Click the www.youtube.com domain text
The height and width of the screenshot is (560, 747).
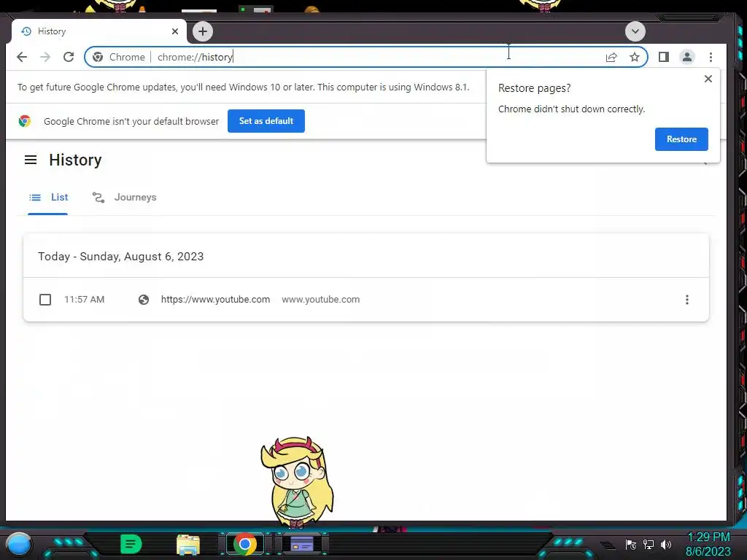point(321,300)
